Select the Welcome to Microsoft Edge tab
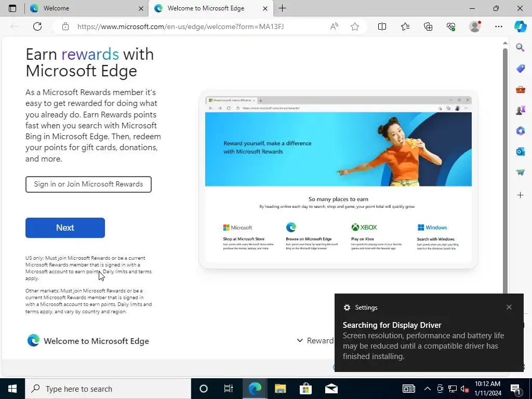The width and height of the screenshot is (532, 399). click(x=210, y=8)
